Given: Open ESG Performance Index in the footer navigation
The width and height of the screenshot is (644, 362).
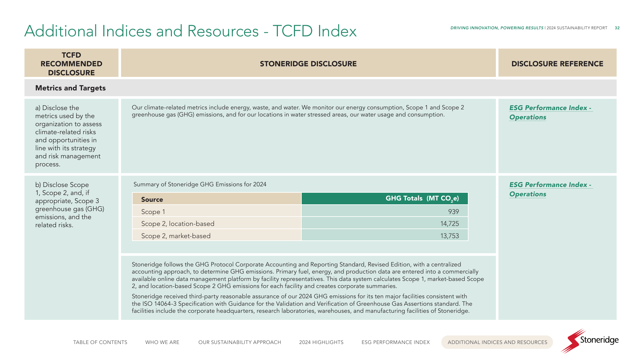Looking at the screenshot, I should pyautogui.click(x=396, y=342).
